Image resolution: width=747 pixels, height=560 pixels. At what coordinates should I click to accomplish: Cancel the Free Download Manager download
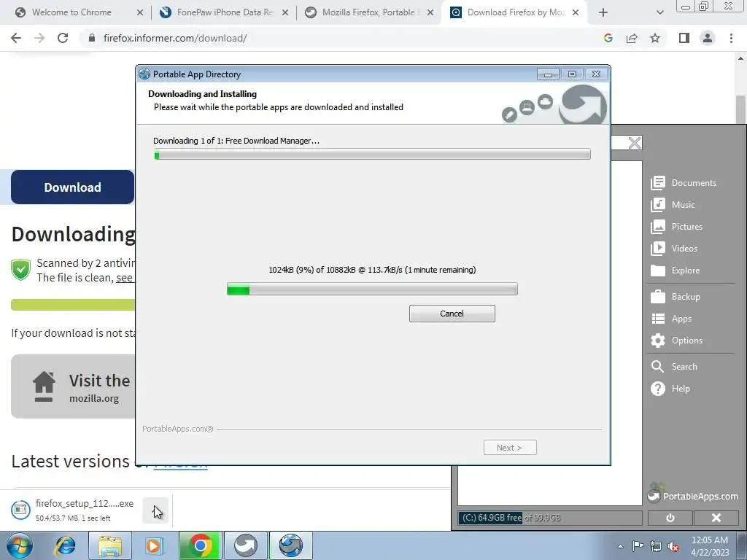452,314
